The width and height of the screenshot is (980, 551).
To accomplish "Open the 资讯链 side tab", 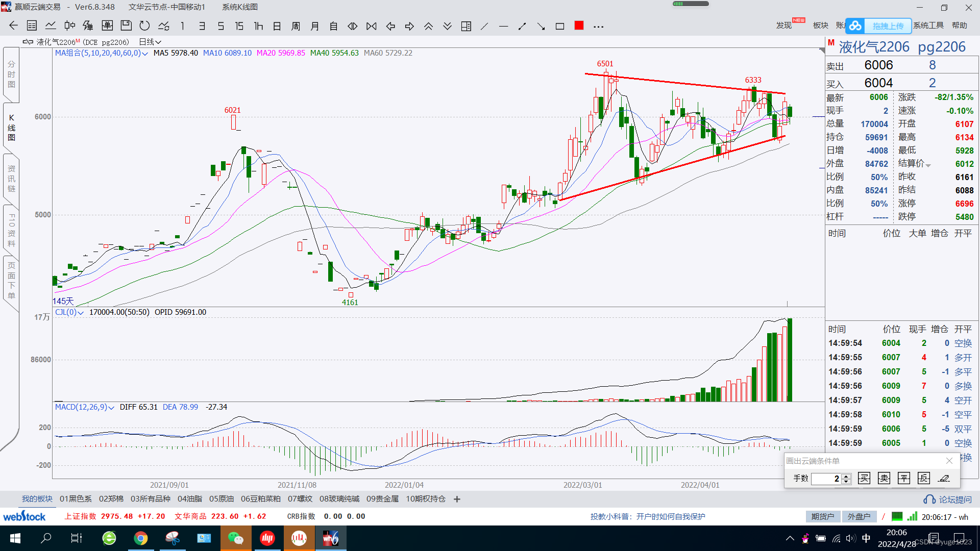I will [x=11, y=179].
